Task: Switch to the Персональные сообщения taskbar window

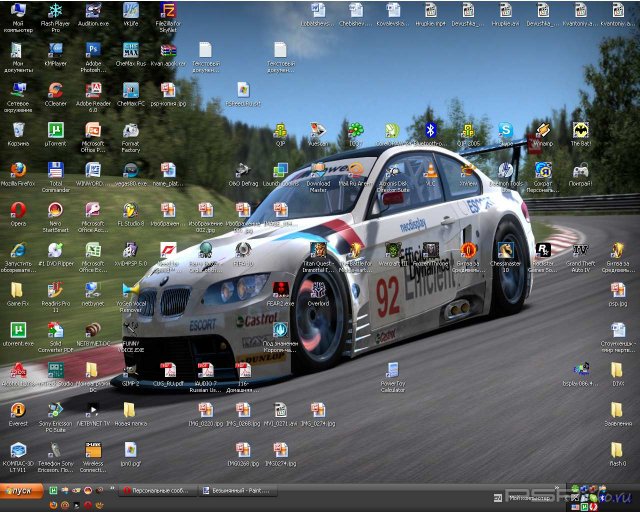Action: (155, 490)
